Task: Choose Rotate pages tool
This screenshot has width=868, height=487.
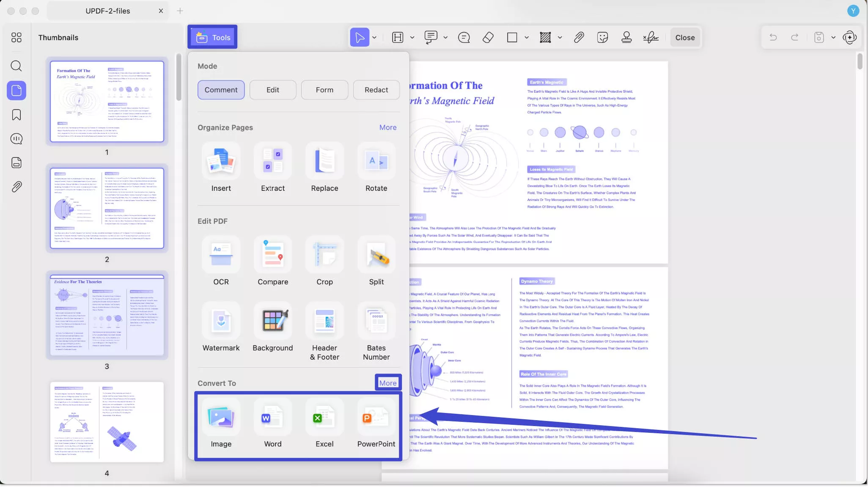Action: tap(376, 168)
